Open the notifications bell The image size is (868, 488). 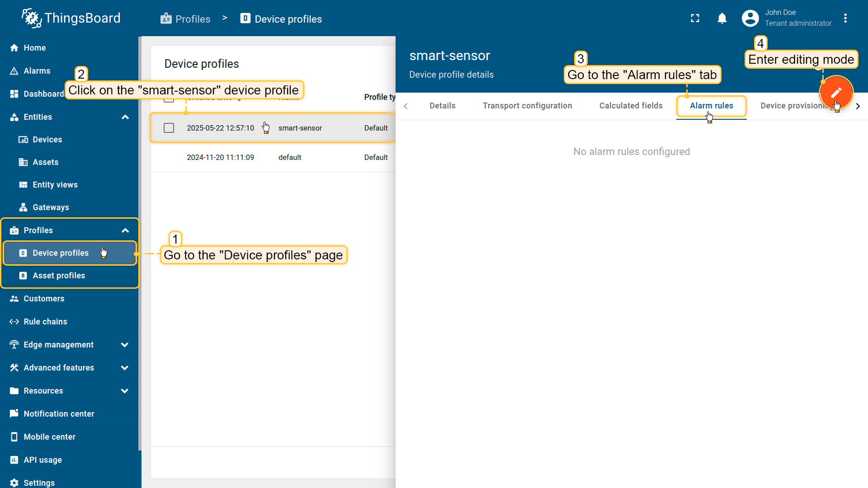(x=722, y=18)
